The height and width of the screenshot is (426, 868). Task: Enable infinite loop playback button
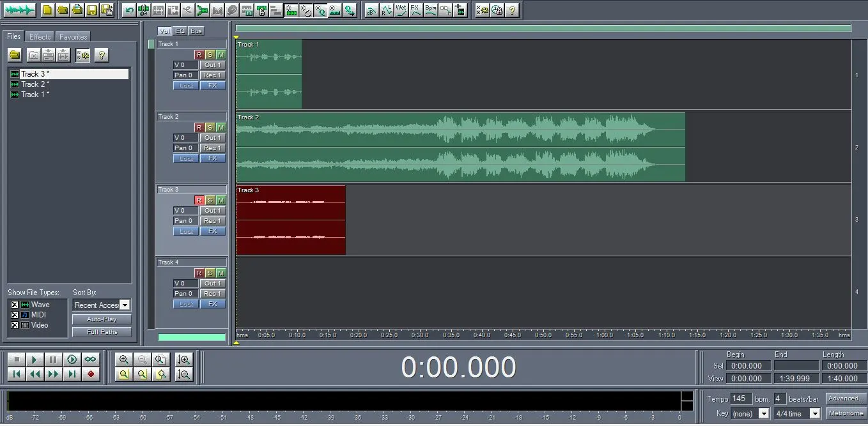[x=90, y=360]
